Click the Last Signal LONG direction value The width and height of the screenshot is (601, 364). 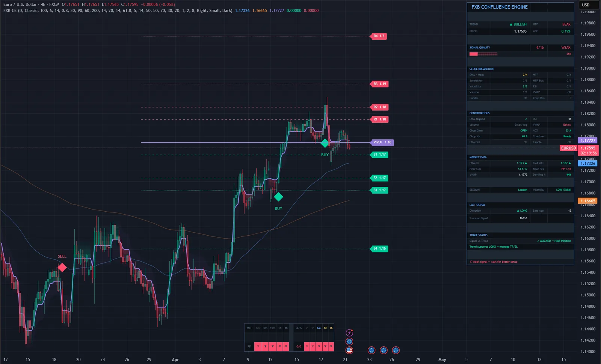[x=522, y=211]
